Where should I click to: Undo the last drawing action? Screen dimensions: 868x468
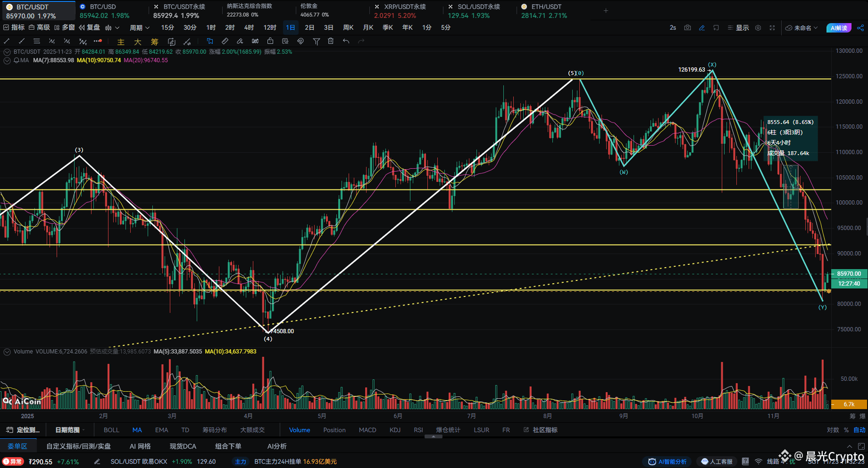(346, 41)
